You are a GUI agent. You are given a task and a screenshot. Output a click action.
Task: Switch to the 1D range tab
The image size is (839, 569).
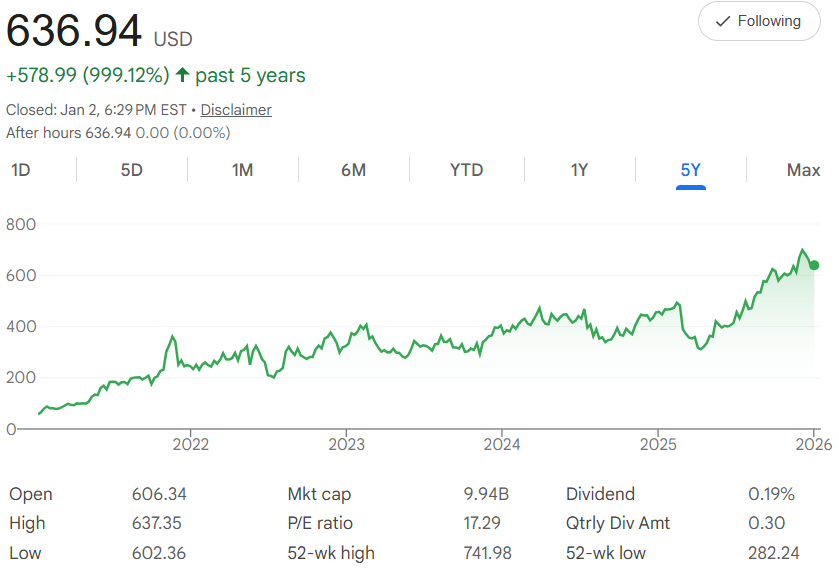(20, 170)
